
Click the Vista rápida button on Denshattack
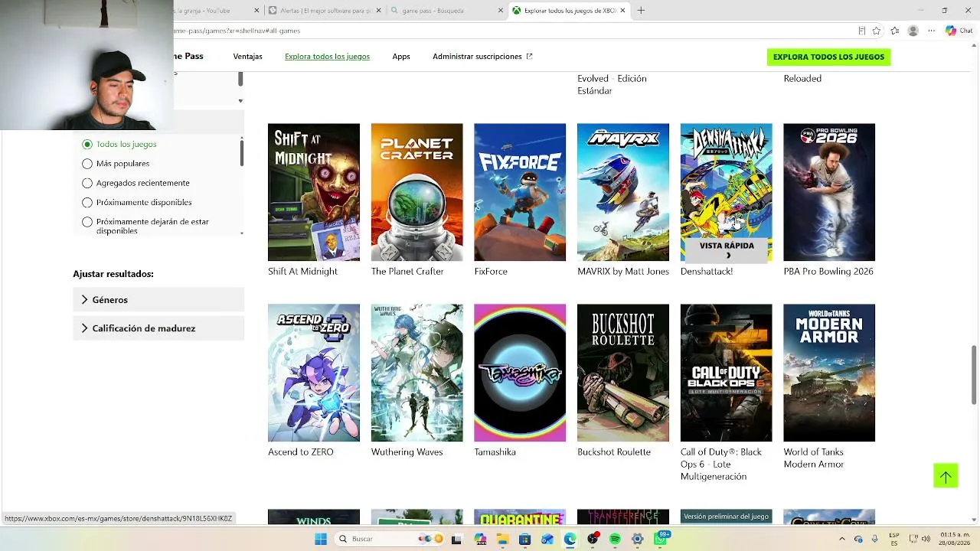coord(727,249)
